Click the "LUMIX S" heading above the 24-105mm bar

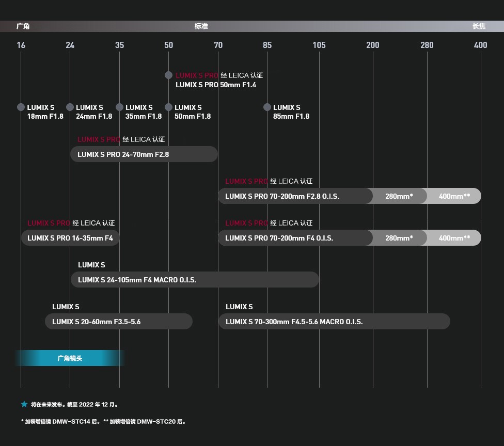pyautogui.click(x=91, y=265)
